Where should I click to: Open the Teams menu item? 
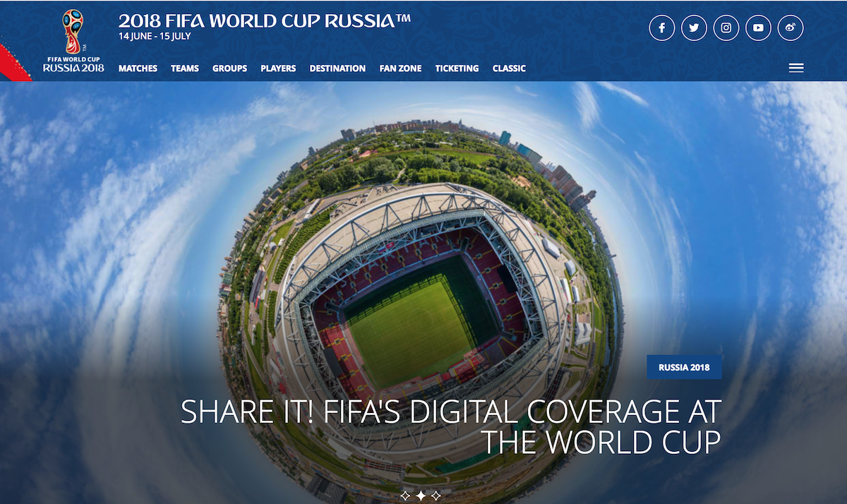tap(185, 68)
